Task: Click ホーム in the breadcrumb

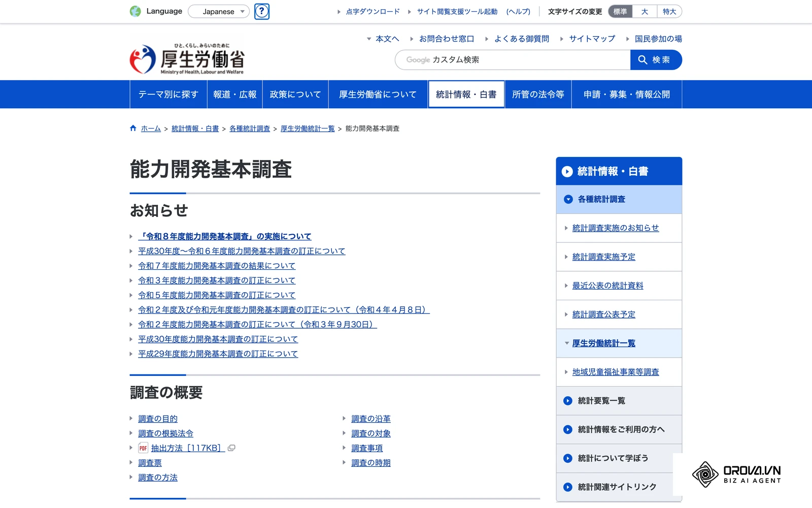Action: click(151, 129)
